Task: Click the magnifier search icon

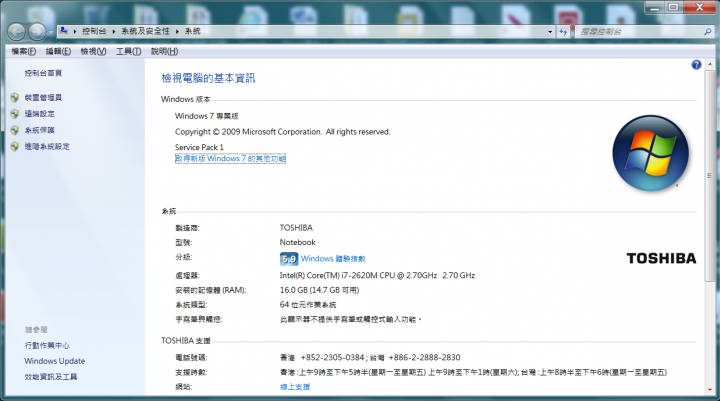Action: [x=708, y=32]
